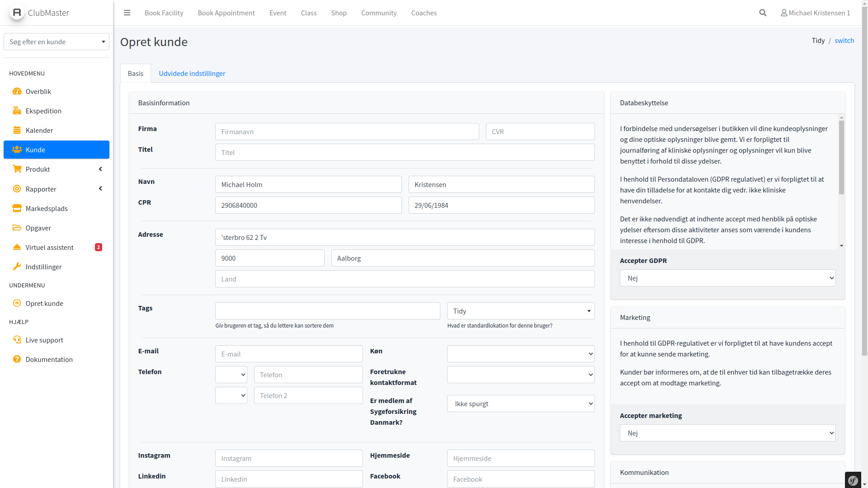The height and width of the screenshot is (488, 868).
Task: Open Indstillinger wrench icon
Action: click(17, 267)
